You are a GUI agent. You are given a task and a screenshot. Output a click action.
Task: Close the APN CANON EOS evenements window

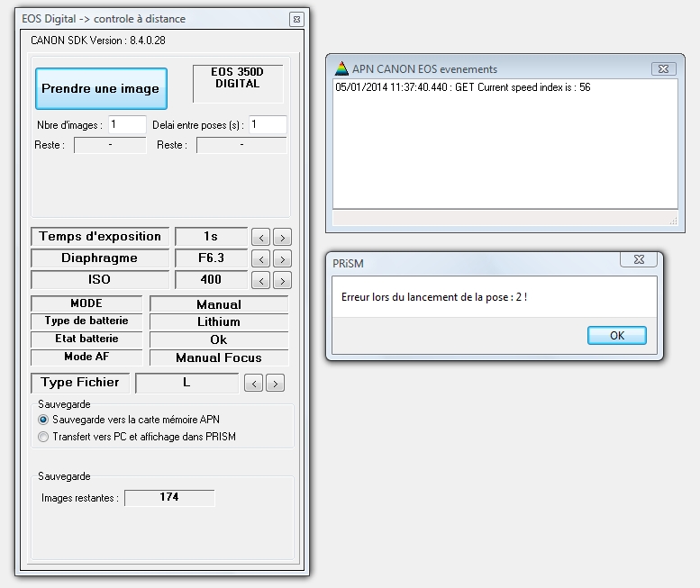tap(663, 68)
